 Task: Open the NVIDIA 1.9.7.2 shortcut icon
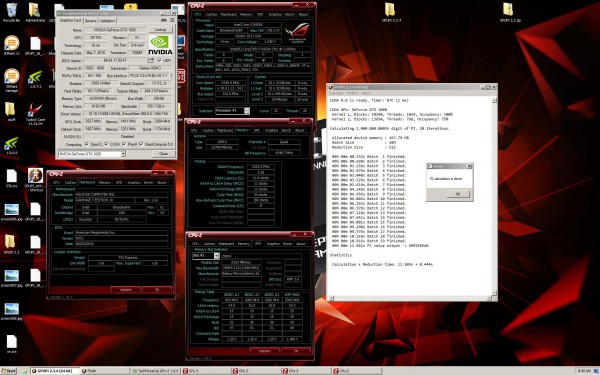tap(35, 79)
